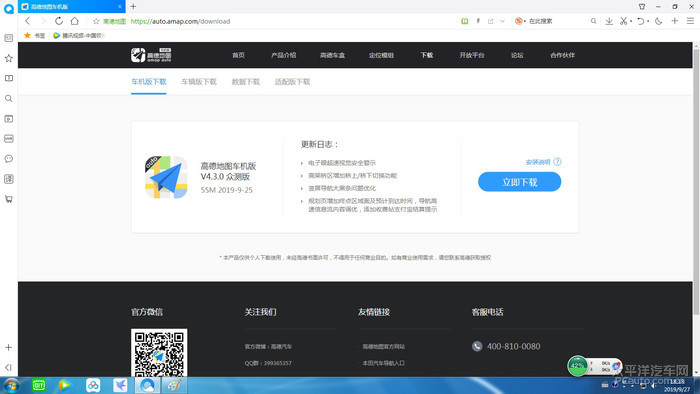Expand the screenshot tool dropdown arrow

[x=631, y=21]
